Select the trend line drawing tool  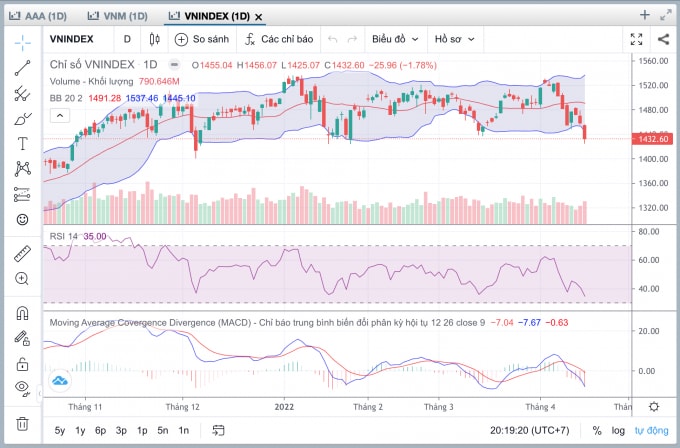pos(23,68)
